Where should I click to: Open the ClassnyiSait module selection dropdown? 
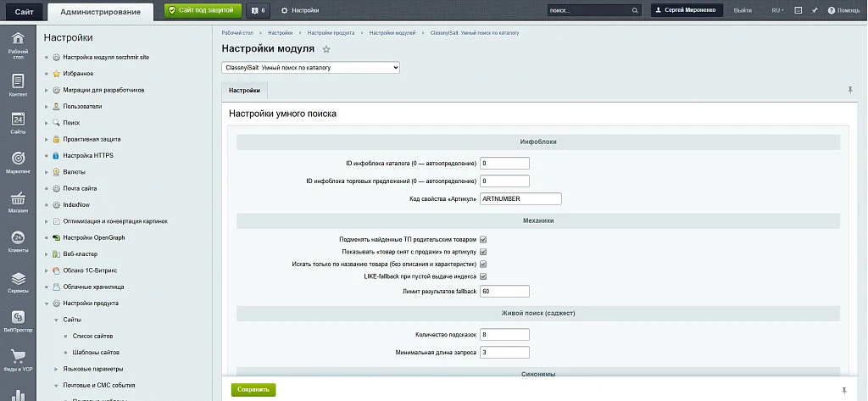(310, 68)
